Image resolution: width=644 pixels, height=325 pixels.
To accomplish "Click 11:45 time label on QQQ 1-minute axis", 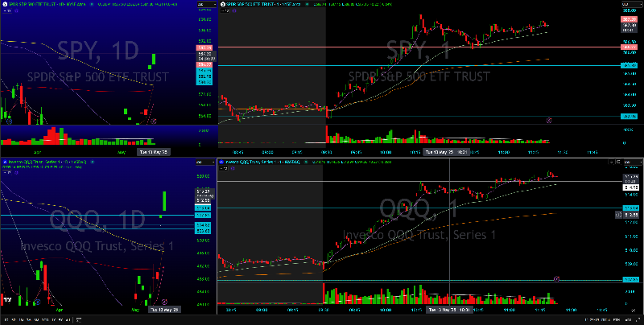I will pyautogui.click(x=601, y=310).
